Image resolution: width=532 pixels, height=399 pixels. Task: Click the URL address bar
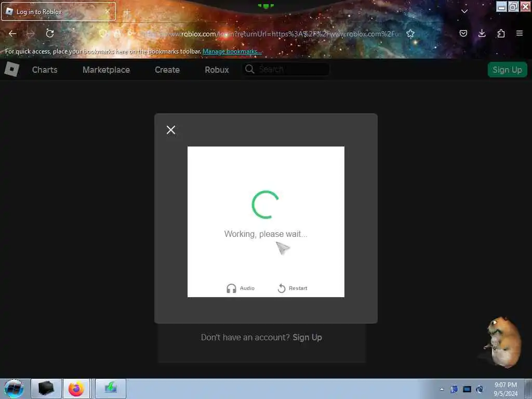click(271, 34)
